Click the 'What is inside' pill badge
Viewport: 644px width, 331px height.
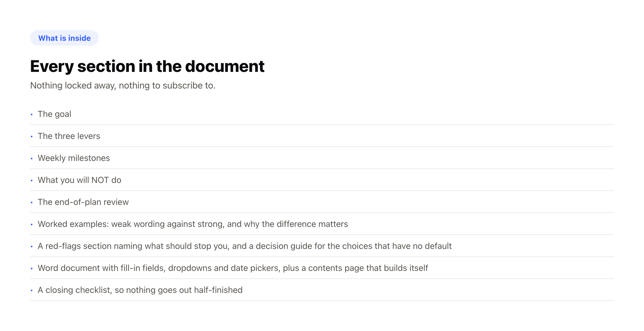(64, 38)
